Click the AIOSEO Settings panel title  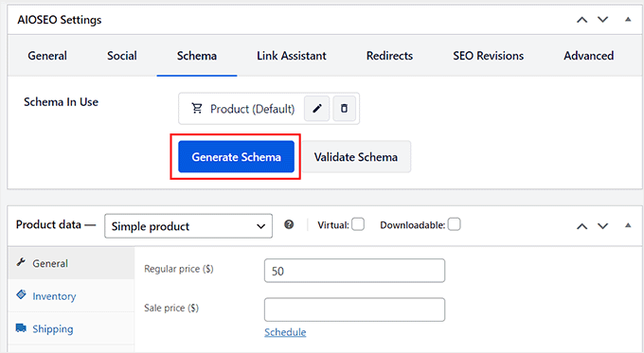tap(60, 20)
